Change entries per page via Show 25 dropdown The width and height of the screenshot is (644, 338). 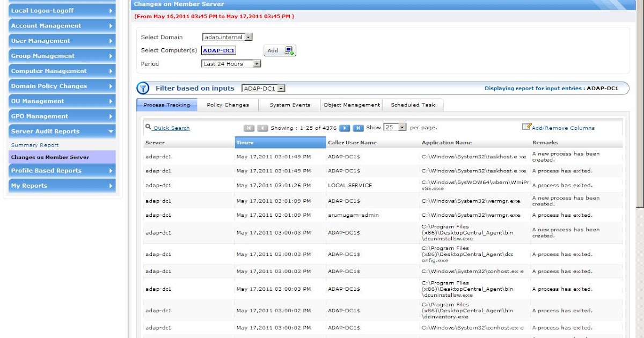point(394,128)
